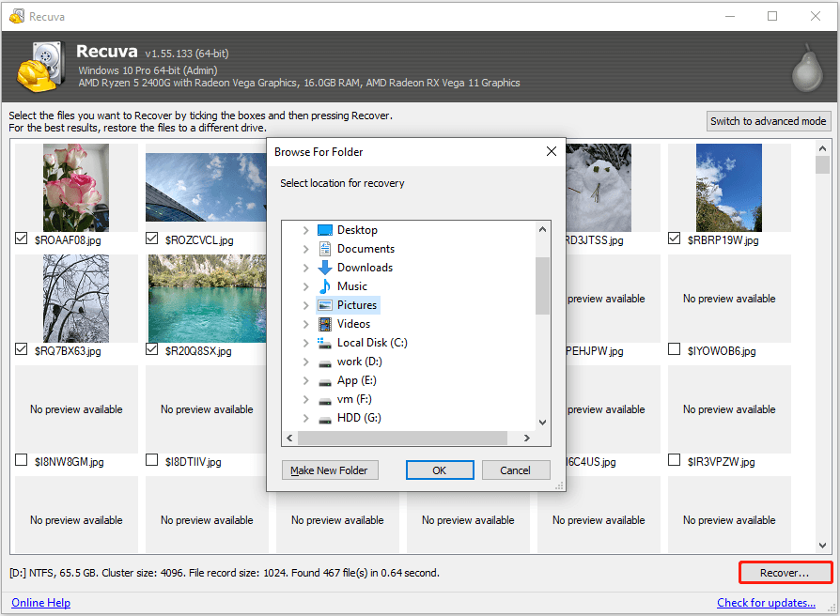Click the vm (F:) drive icon
Screen dimensions: 840x616
tap(325, 401)
